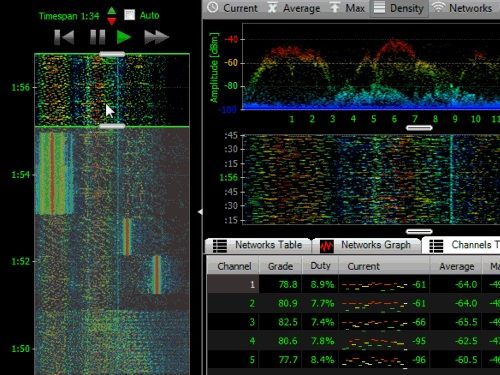Click duty value 8.9%
The height and width of the screenshot is (375, 500).
pos(322,284)
